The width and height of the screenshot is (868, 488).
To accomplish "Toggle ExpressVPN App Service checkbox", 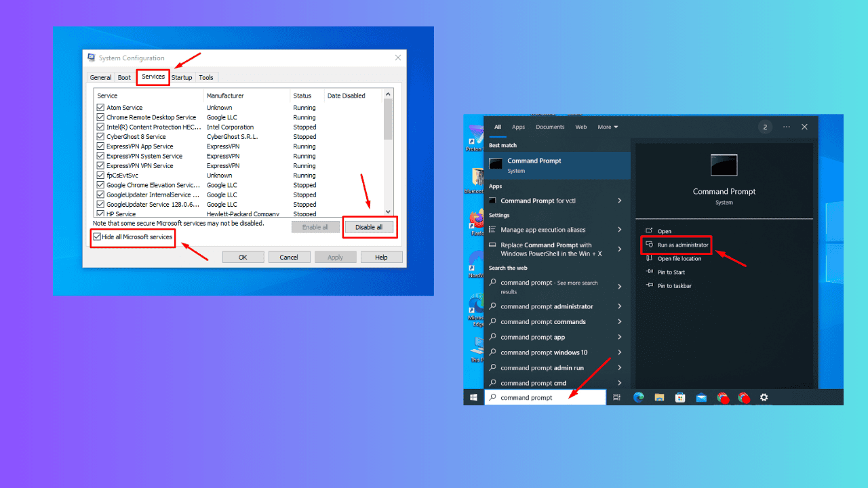I will [100, 146].
